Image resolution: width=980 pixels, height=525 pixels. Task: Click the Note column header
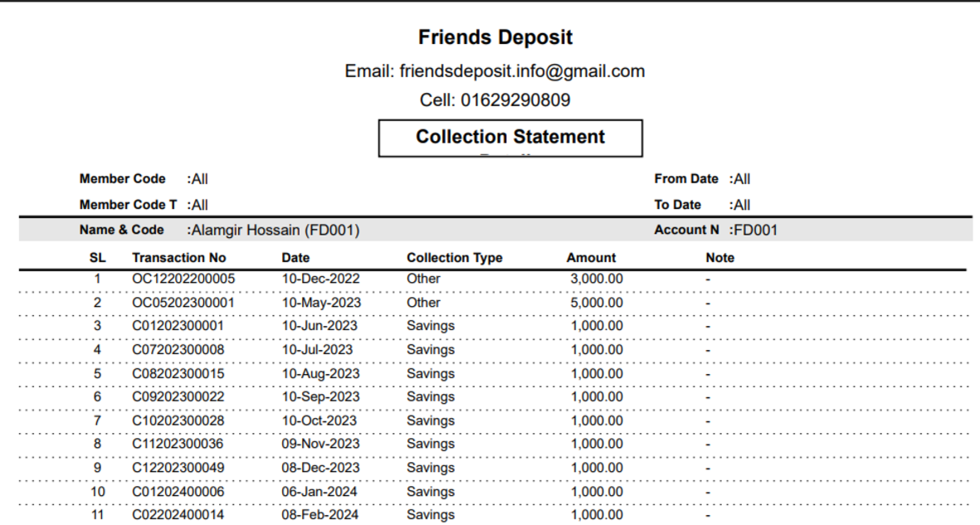(719, 258)
